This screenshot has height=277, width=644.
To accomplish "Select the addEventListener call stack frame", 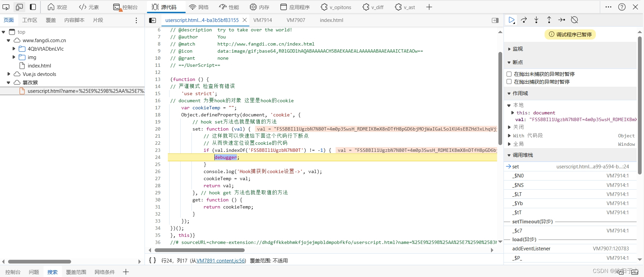I will pos(570,249).
